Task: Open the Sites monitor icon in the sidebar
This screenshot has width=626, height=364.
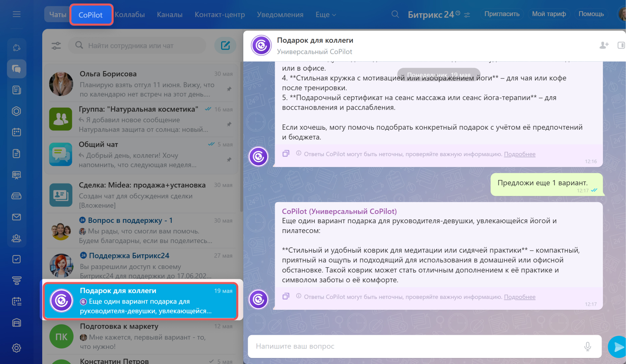Action: pos(16,175)
